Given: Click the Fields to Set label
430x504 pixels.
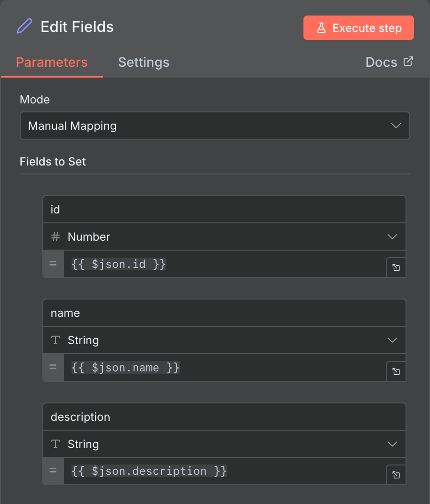Looking at the screenshot, I should point(53,161).
